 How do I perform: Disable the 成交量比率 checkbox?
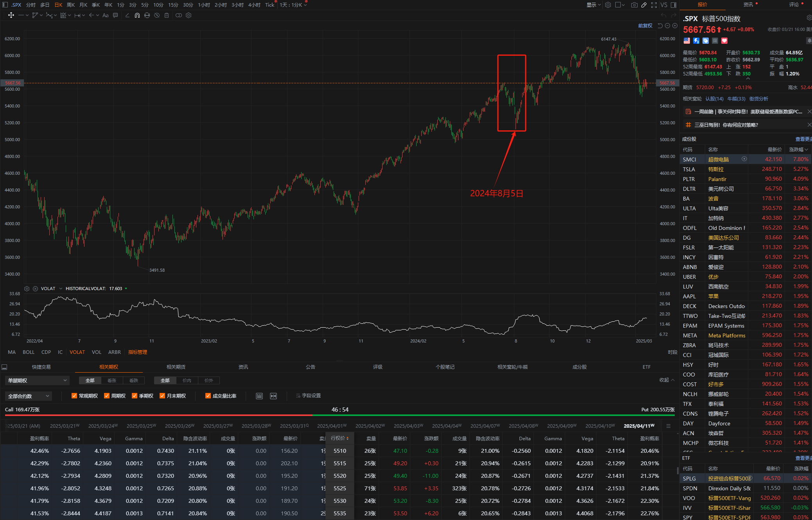(208, 396)
